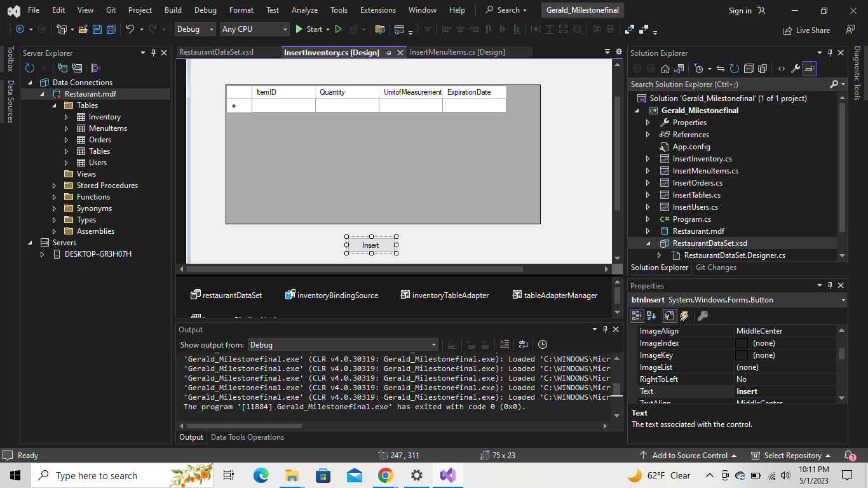Open the Debug menu
Screen dimensions: 868x488
pos(205,10)
